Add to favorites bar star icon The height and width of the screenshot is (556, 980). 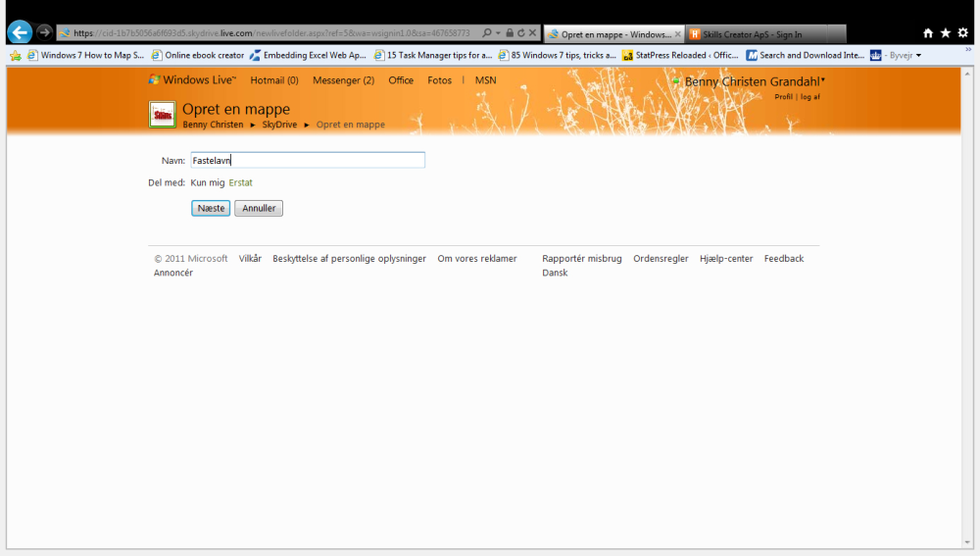16,56
